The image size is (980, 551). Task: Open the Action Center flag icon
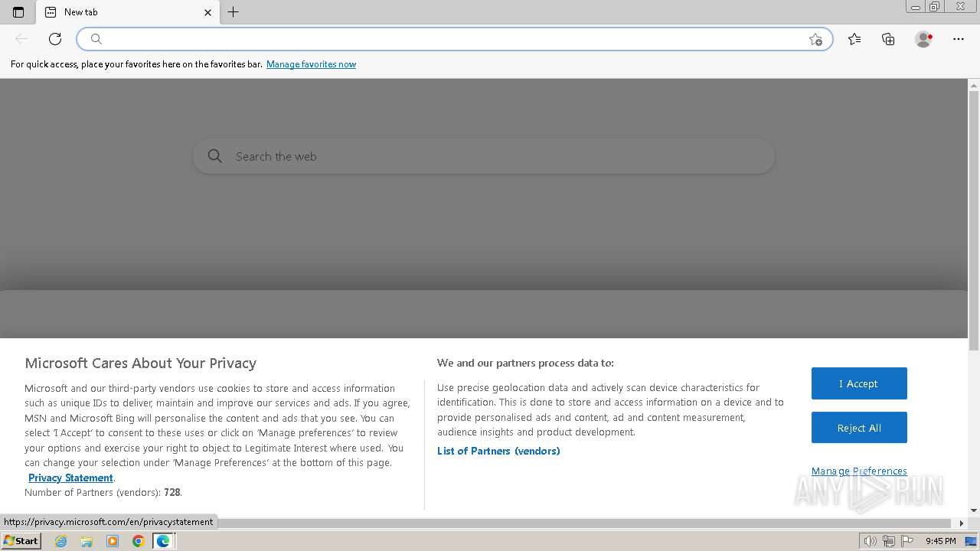[x=906, y=541]
